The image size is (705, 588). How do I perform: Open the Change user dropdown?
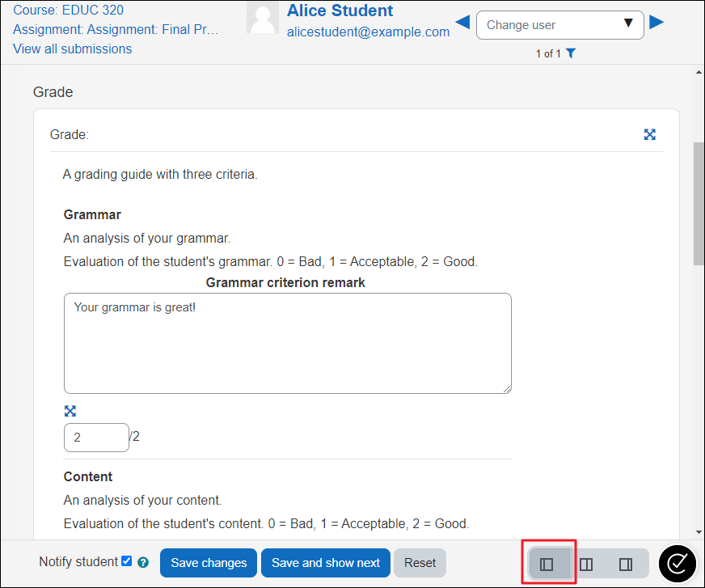point(559,25)
